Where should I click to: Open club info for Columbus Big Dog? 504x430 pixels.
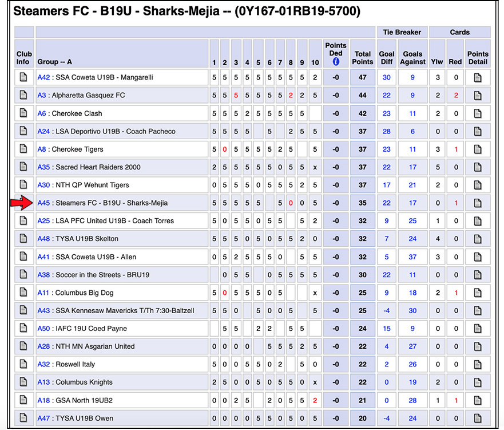point(23,292)
